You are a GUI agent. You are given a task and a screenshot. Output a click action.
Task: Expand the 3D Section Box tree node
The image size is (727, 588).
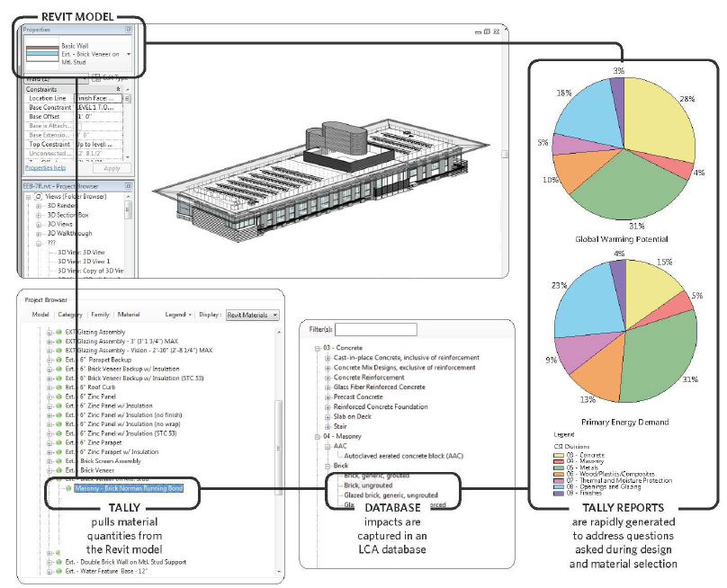coord(39,215)
